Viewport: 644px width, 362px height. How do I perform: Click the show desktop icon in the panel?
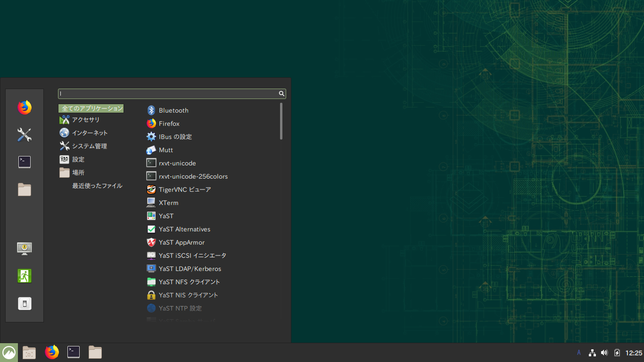point(29,353)
